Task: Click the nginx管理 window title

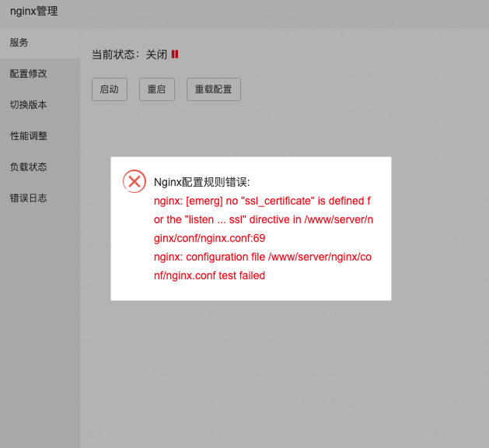Action: point(34,12)
